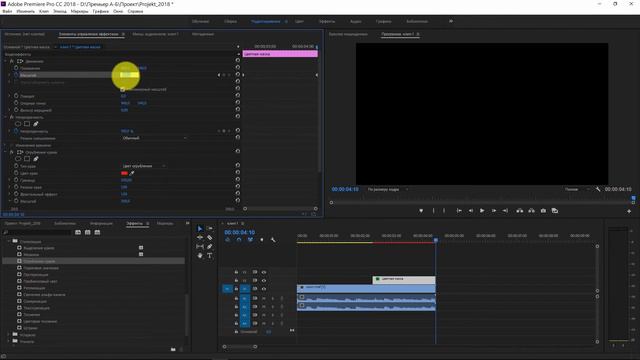
Task: Toggle stopwatch for Непрозрачность value
Action: (16, 131)
